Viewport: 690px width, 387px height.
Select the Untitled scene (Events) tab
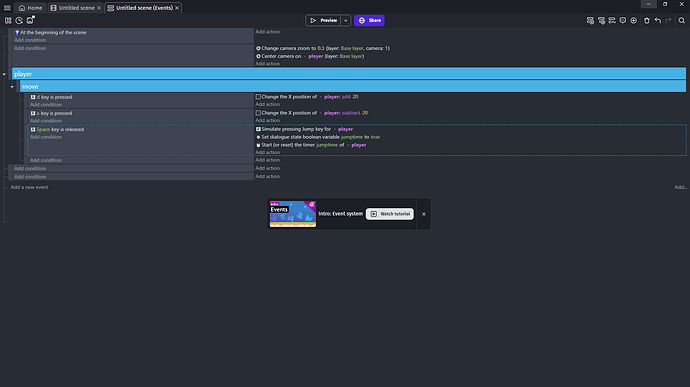[143, 8]
